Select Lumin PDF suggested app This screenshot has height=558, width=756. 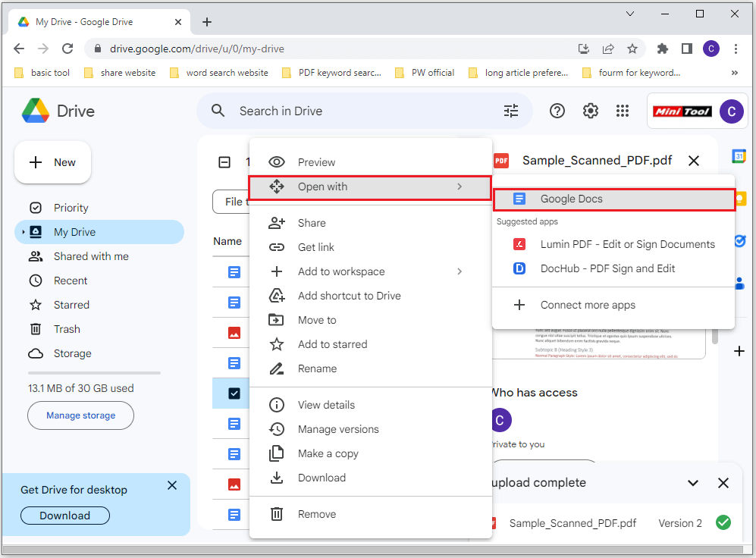coord(613,244)
